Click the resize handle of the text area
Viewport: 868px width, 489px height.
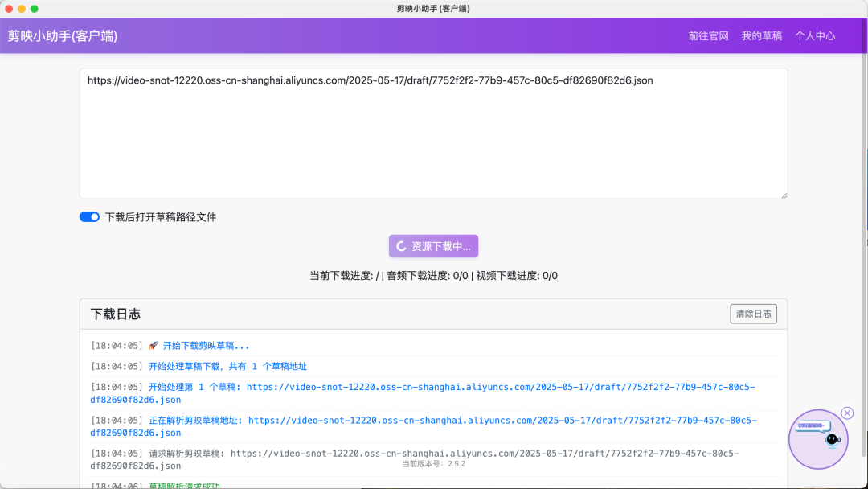tap(784, 195)
